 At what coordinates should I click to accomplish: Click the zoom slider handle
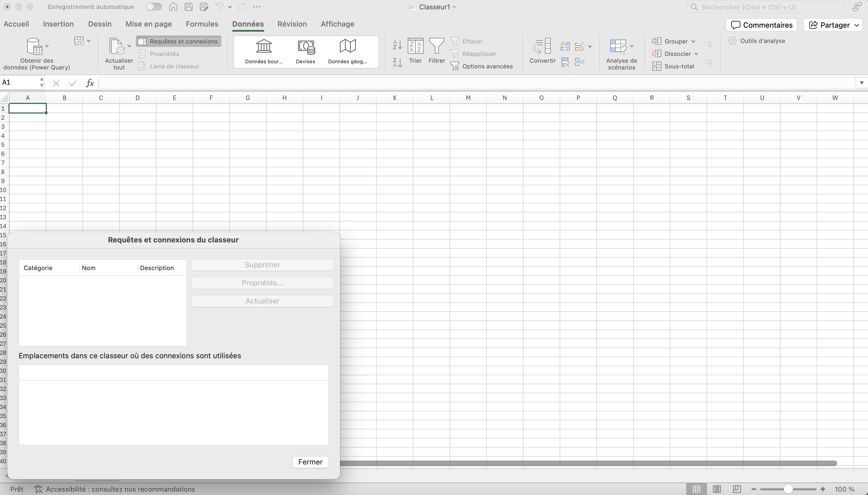pyautogui.click(x=788, y=489)
